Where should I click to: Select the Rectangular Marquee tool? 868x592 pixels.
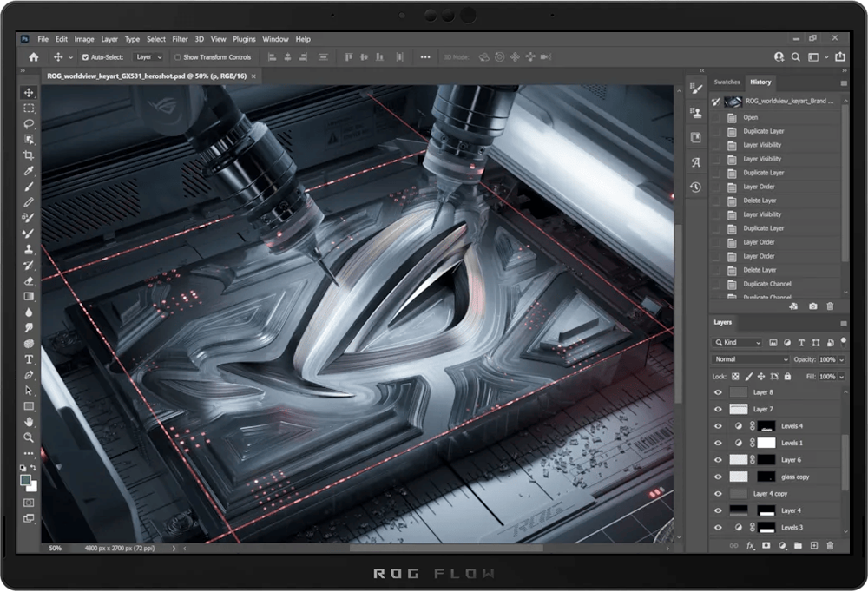[x=29, y=108]
